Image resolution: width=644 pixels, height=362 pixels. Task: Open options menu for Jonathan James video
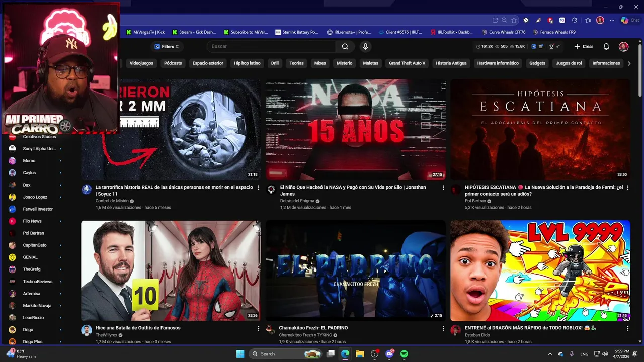tap(443, 188)
